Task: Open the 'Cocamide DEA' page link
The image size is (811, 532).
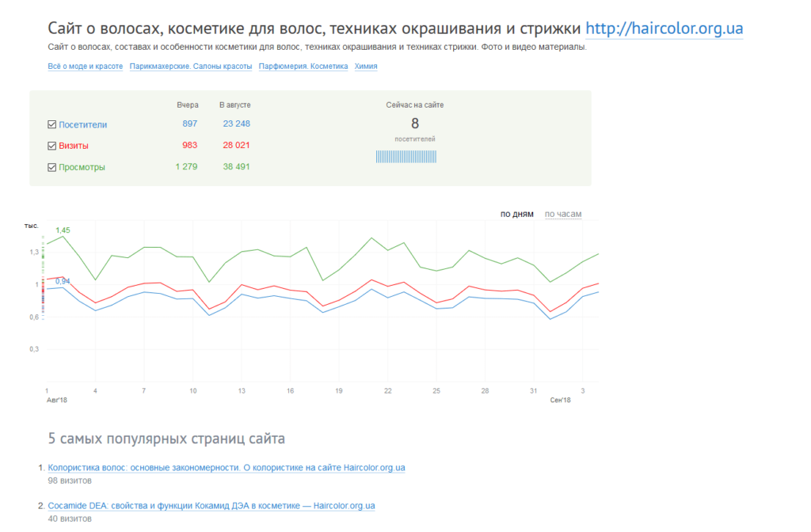Action: point(211,505)
